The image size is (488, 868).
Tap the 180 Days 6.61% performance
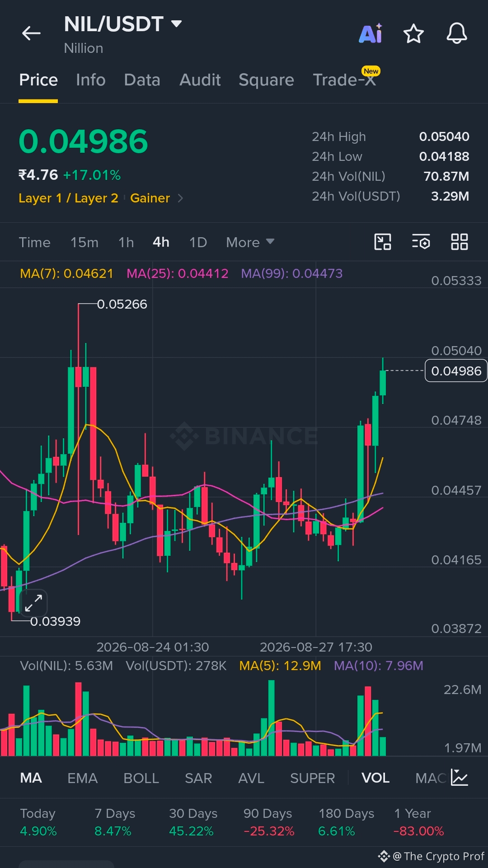(x=346, y=822)
